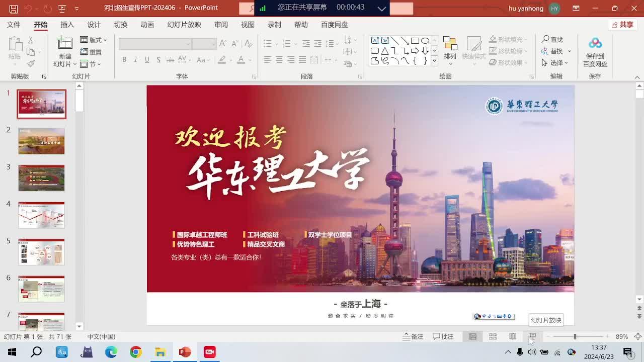Open the font size combo box
The width and height of the screenshot is (644, 362).
pyautogui.click(x=204, y=44)
